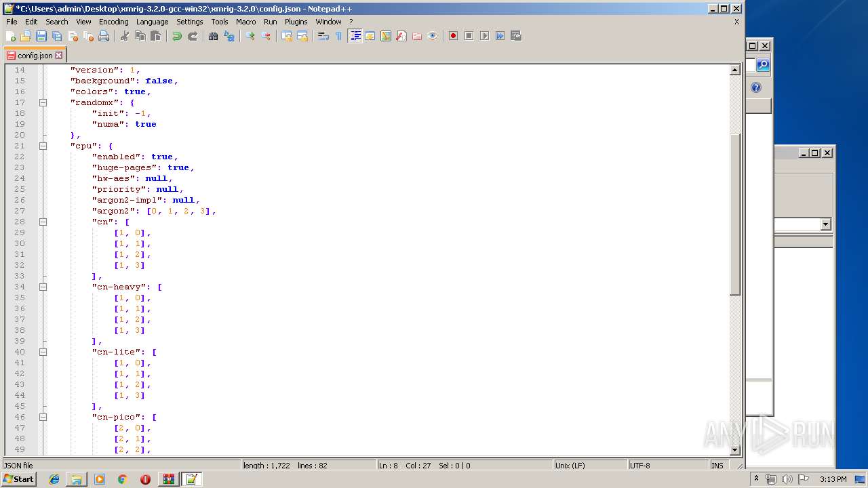Screen dimensions: 868x488
Task: Click the macro Playback icon
Action: [x=485, y=36]
